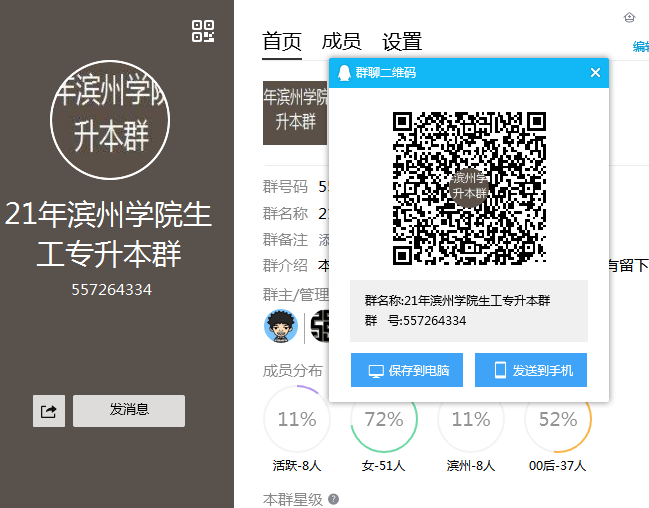
Task: Click 保存到电脑 to save QR code
Action: pyautogui.click(x=407, y=370)
